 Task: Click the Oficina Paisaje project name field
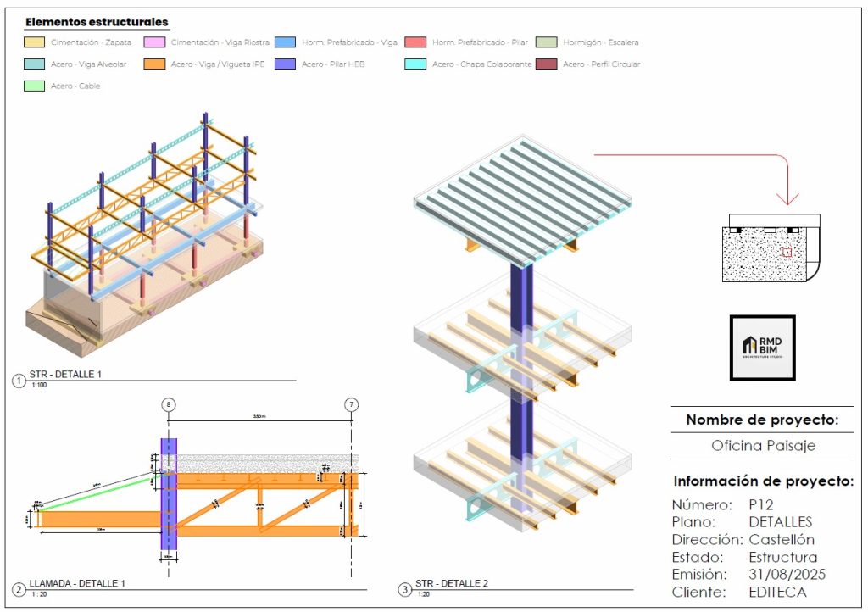[762, 446]
